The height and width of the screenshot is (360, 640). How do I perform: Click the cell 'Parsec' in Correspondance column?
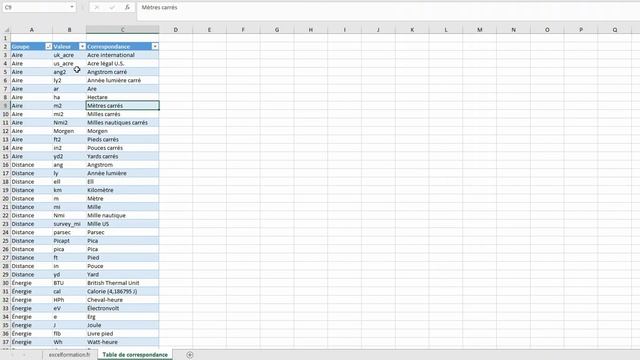pos(122,232)
